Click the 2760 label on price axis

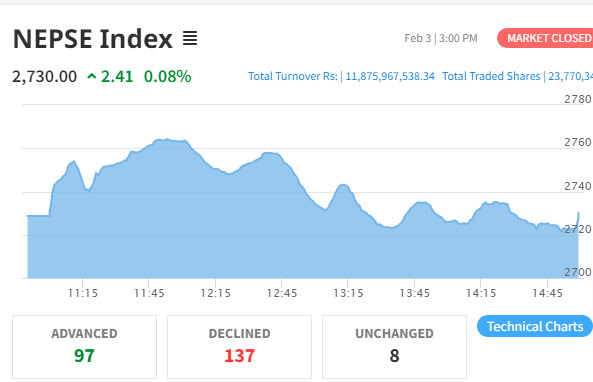pos(578,142)
